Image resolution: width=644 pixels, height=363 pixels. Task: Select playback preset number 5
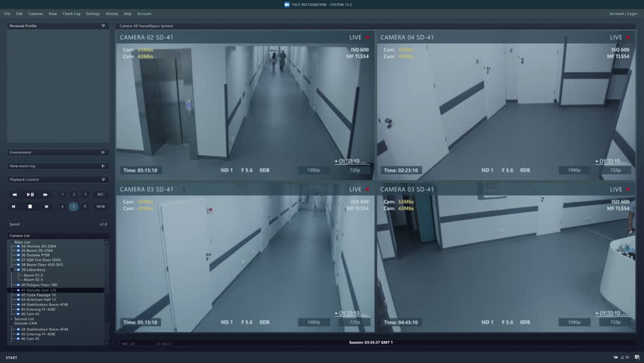point(73,206)
